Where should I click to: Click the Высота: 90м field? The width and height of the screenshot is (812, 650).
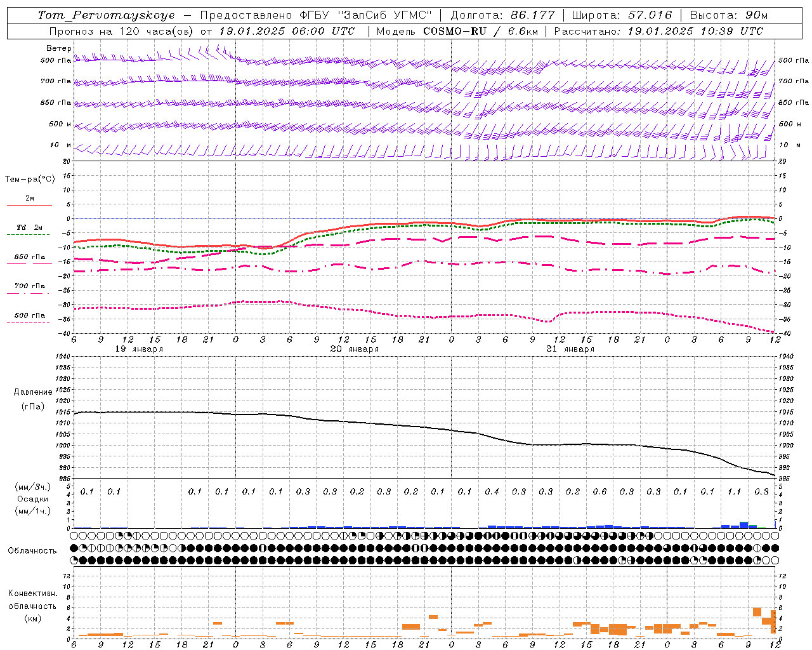click(x=728, y=15)
